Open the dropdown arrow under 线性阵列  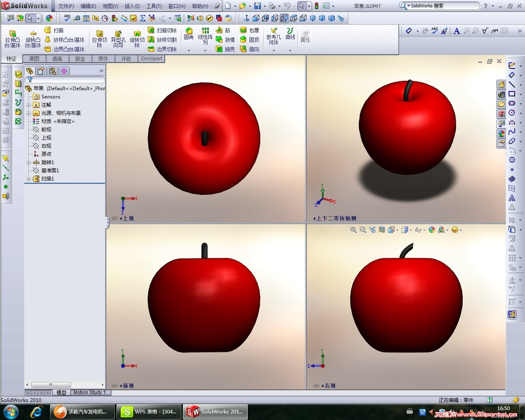tap(205, 50)
